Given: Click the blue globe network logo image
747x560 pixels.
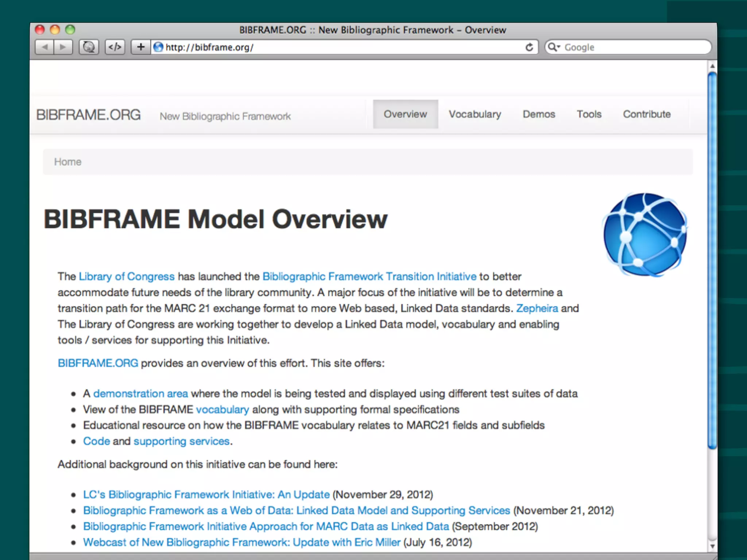Looking at the screenshot, I should click(645, 234).
